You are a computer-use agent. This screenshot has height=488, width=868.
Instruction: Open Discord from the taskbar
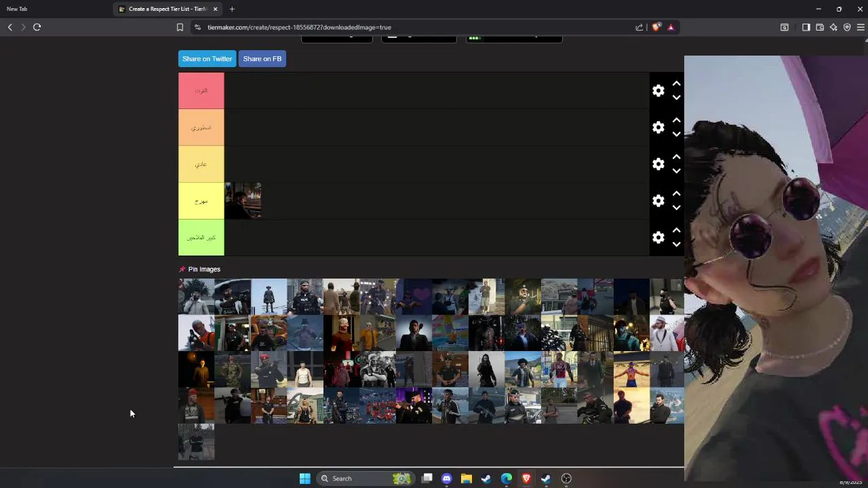click(446, 479)
